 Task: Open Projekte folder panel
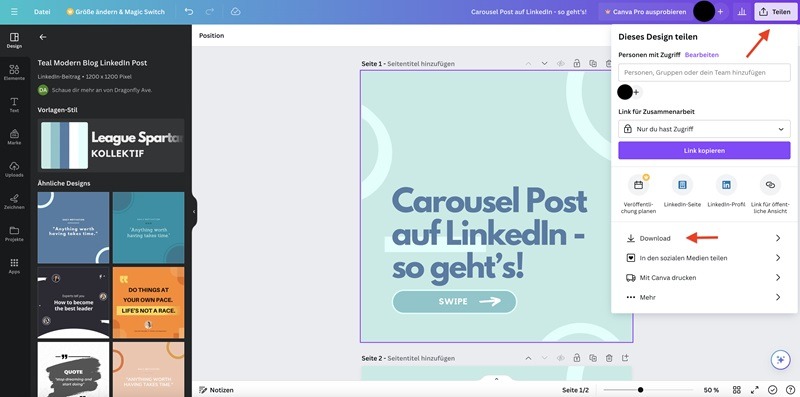pyautogui.click(x=14, y=234)
